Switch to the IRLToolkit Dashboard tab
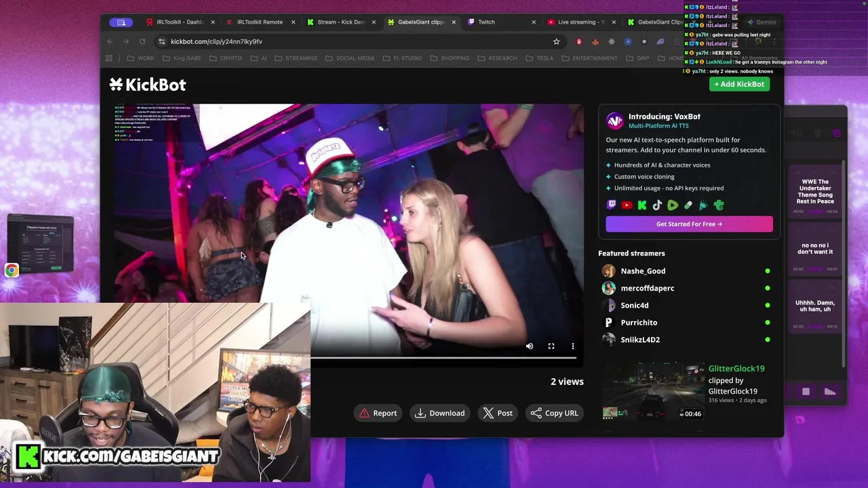Screen dimensions: 868x488 coord(180,22)
